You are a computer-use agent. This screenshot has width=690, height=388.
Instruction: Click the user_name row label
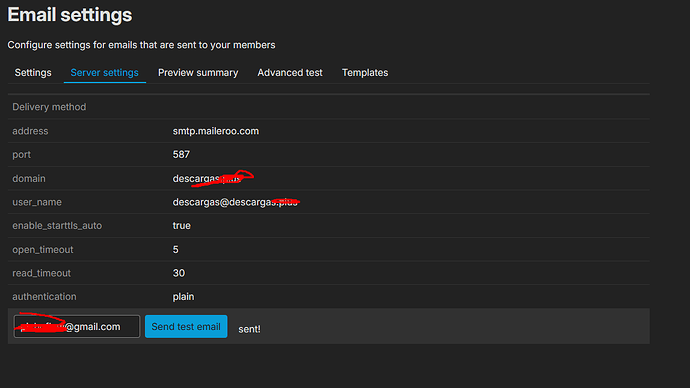[37, 202]
